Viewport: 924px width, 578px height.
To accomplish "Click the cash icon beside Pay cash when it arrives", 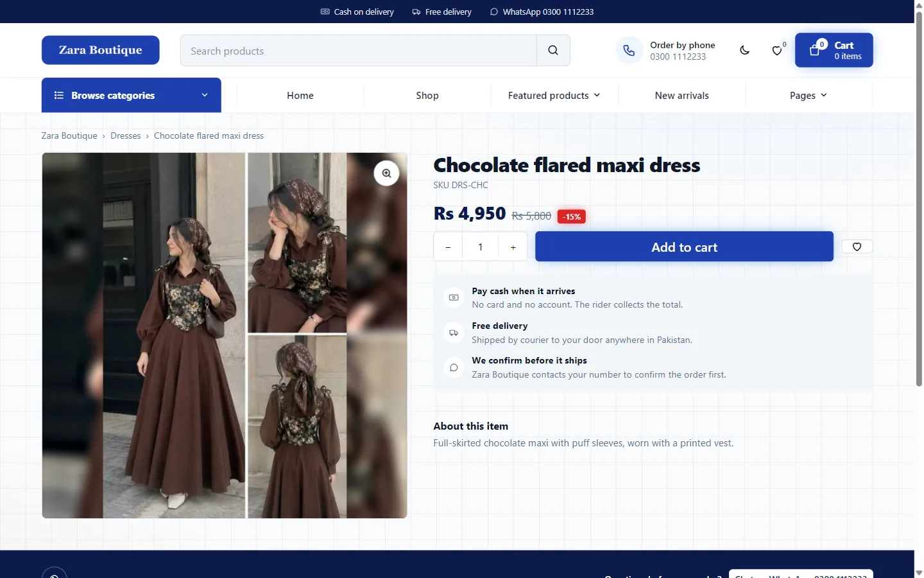I will point(454,297).
